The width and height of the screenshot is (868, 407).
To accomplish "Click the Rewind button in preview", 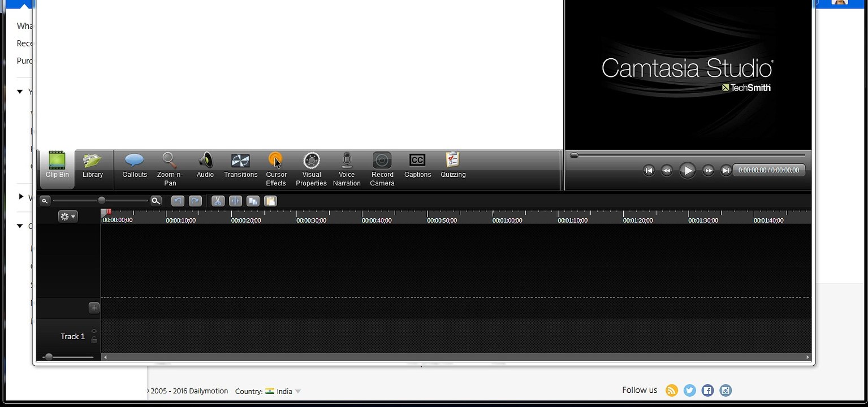I will [x=667, y=170].
